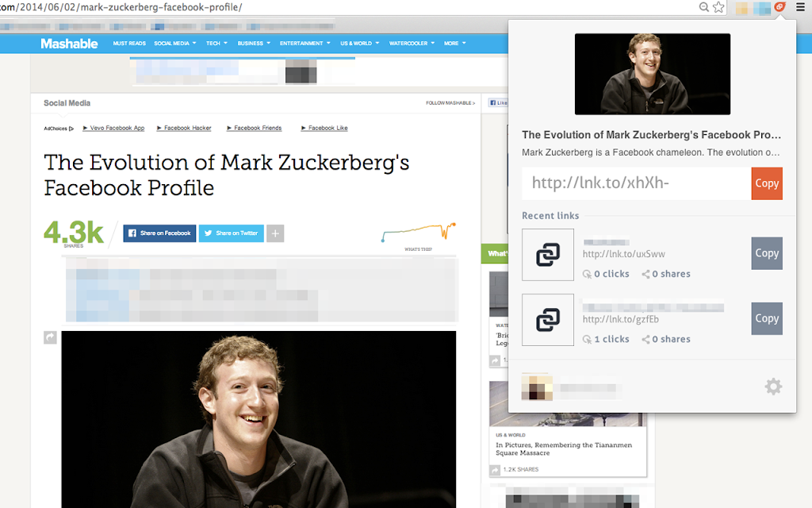Copy the lnk.to/xhXh- short link

point(767,183)
